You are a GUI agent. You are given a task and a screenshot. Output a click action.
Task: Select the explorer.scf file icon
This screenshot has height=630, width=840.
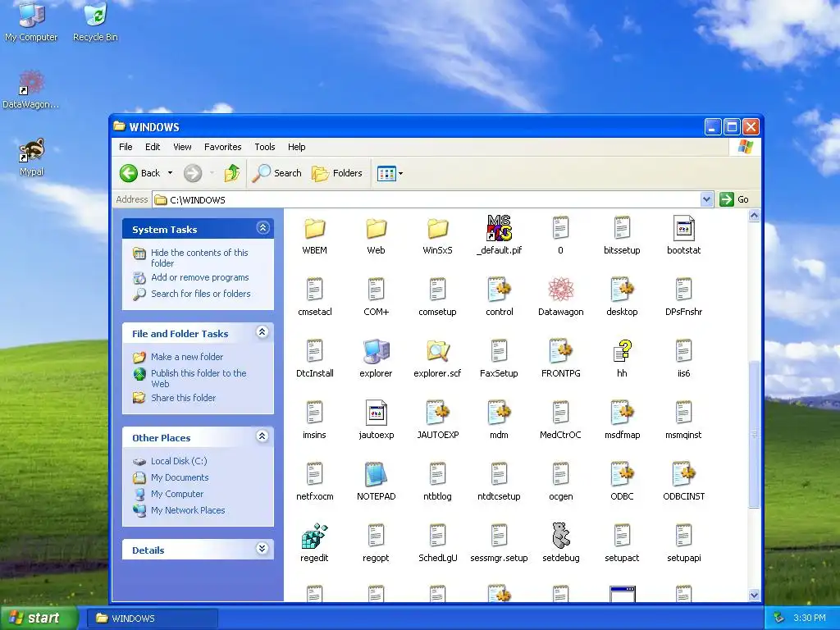pyautogui.click(x=438, y=351)
